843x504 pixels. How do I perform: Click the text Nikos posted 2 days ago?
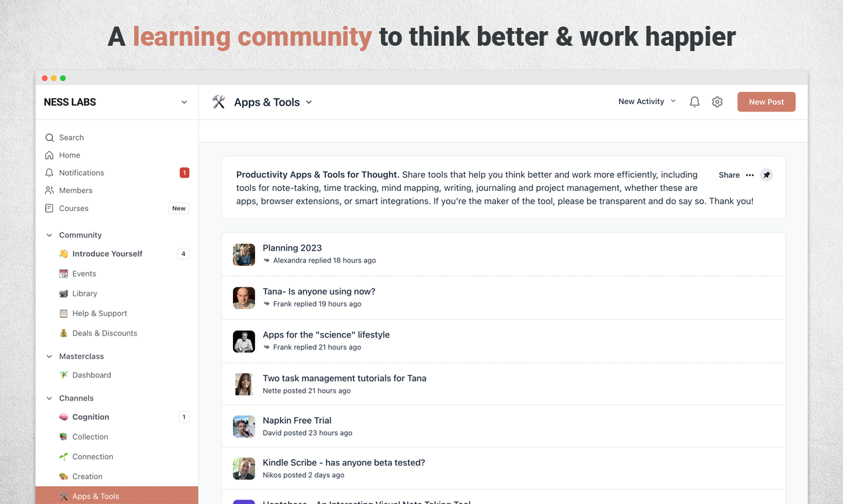(303, 475)
